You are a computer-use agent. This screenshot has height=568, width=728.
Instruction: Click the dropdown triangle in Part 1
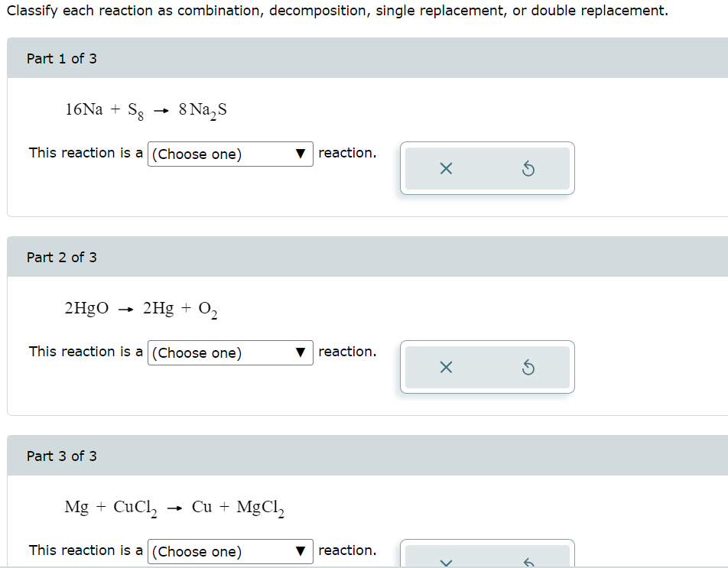301,154
